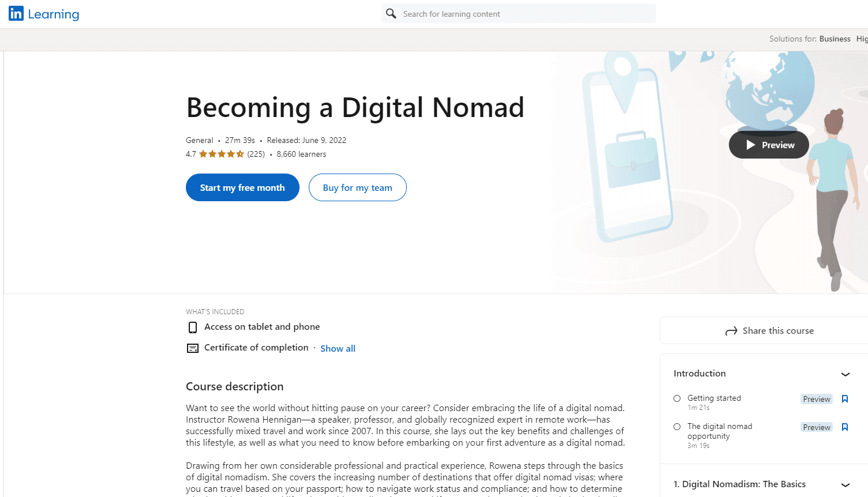Click the LinkedIn logo icon
Screen dimensions: 868x497
(x=16, y=13)
